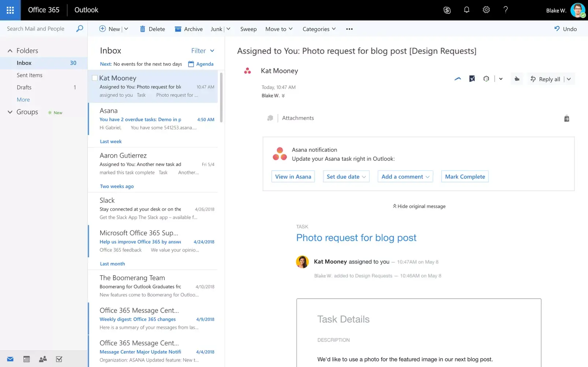Image resolution: width=588 pixels, height=367 pixels.
Task: Tick the checkbox on Kat Mooney's email
Action: (95, 77)
